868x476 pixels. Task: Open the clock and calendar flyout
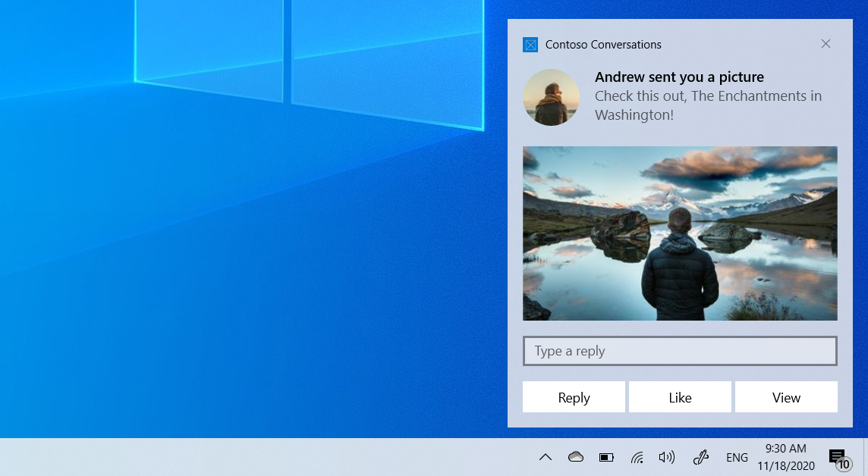[784, 456]
